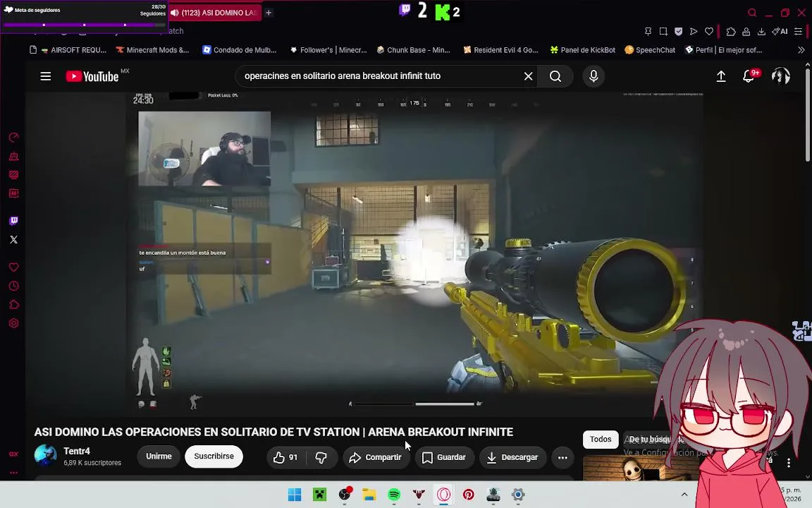
Task: Open File Explorer from the taskbar
Action: click(369, 495)
